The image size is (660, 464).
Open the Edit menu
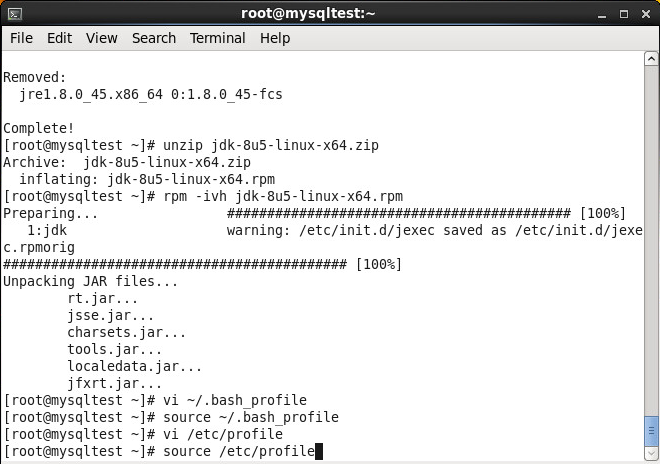pyautogui.click(x=59, y=38)
